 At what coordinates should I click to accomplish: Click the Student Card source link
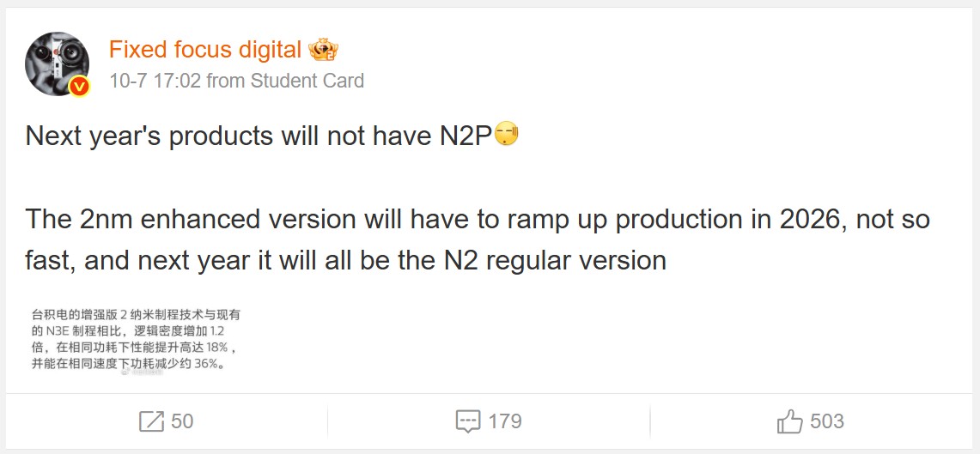point(307,81)
